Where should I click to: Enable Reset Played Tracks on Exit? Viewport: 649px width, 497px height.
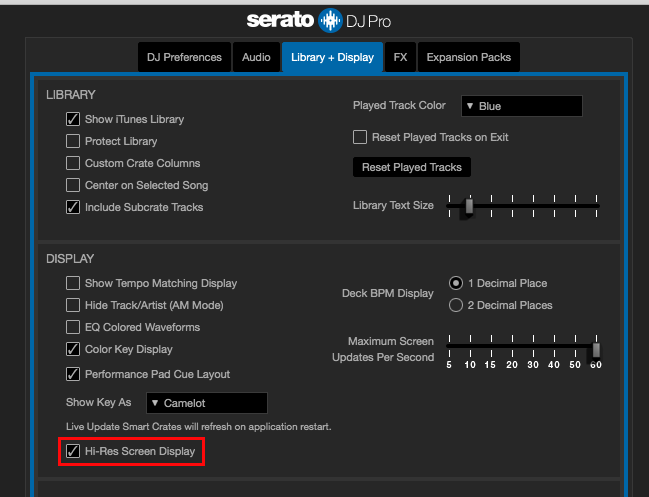pos(361,137)
